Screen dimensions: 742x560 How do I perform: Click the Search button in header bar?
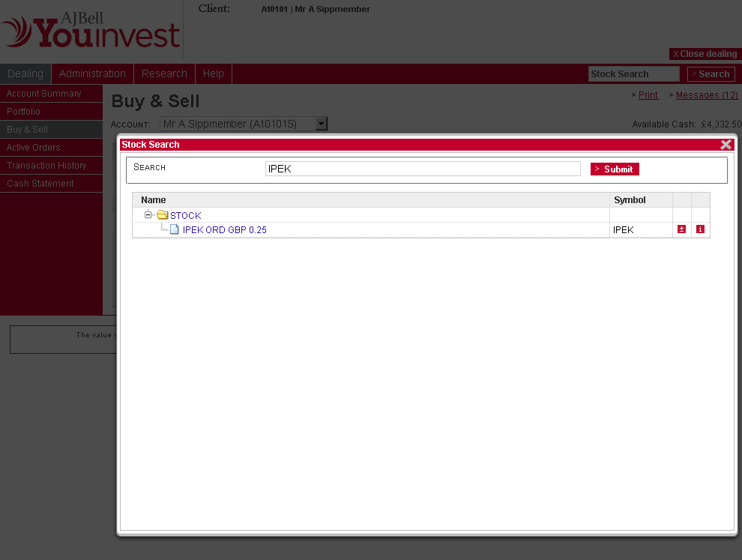pyautogui.click(x=711, y=74)
